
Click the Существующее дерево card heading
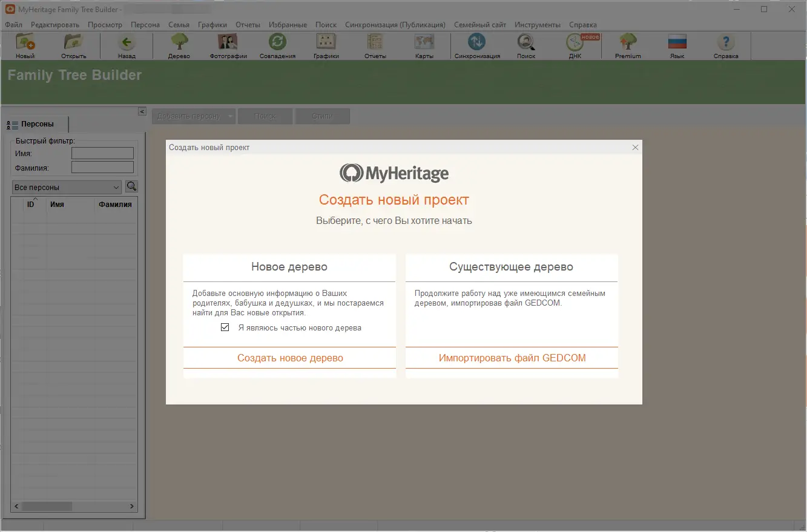point(512,267)
